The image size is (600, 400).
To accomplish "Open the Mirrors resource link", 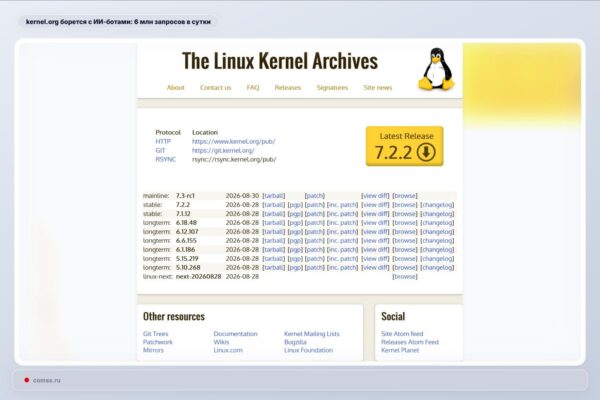I will click(153, 350).
